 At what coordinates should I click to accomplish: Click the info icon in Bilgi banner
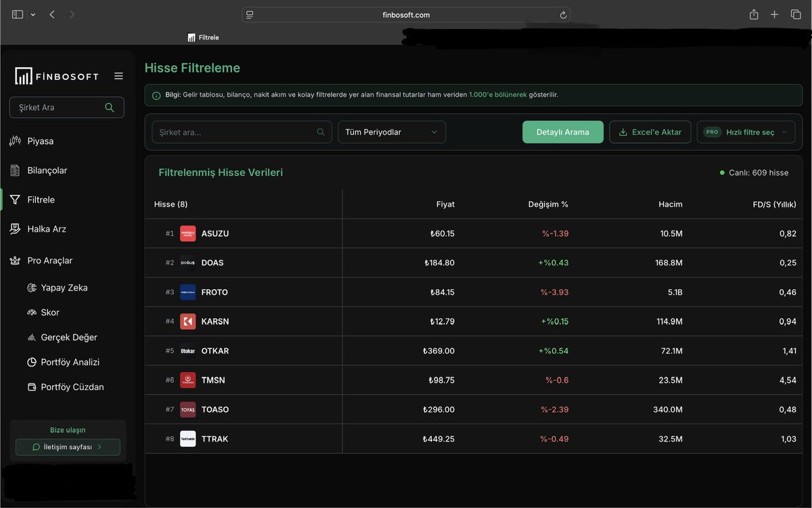pos(156,96)
